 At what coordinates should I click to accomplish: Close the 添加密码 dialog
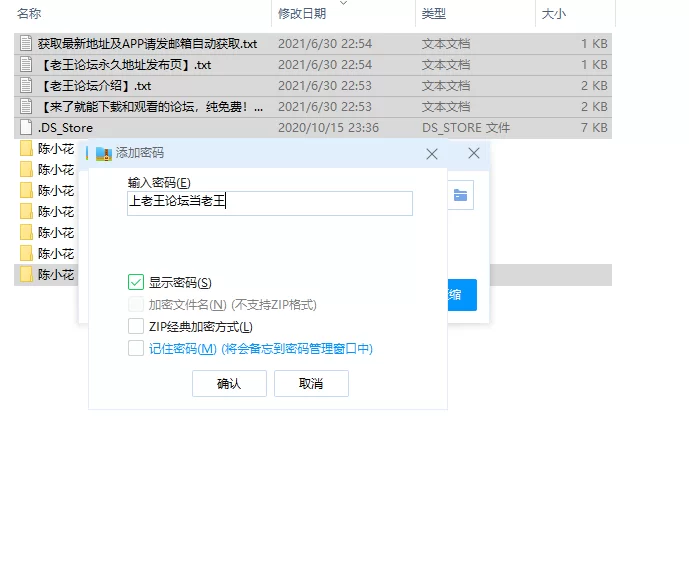click(432, 154)
